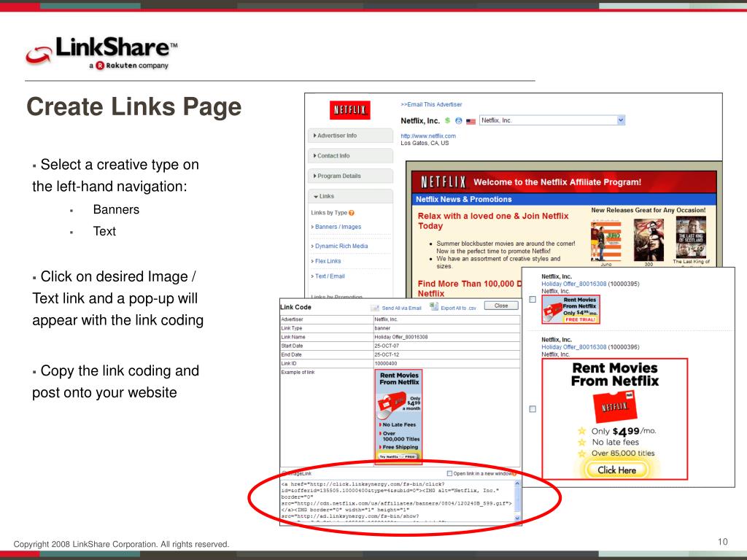
Task: Click the code box scrollbar up arrow
Action: coord(517,483)
